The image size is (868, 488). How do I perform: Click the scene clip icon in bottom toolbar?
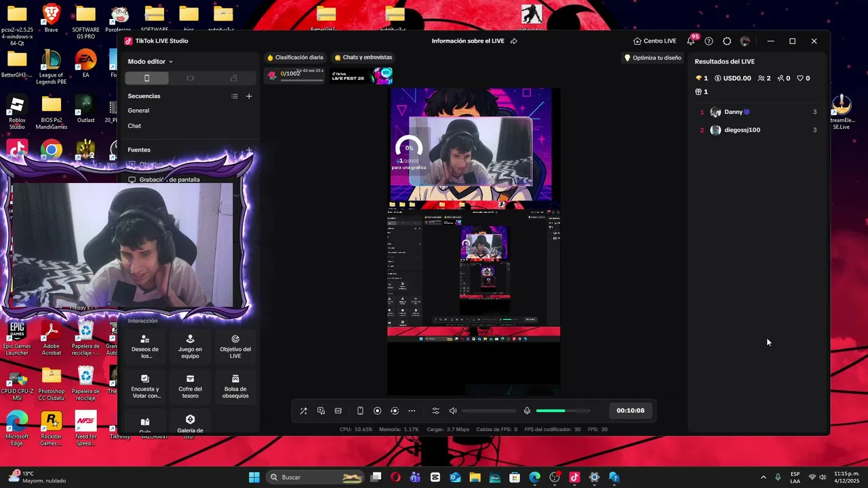pyautogui.click(x=338, y=411)
